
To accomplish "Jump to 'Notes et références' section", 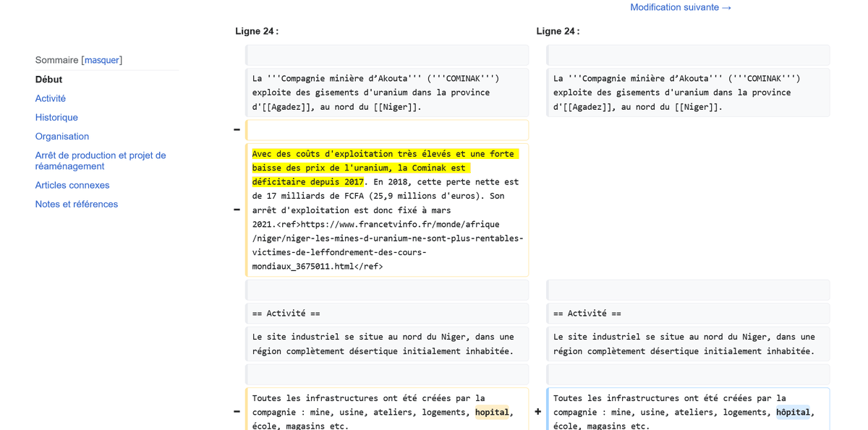I will (x=77, y=204).
